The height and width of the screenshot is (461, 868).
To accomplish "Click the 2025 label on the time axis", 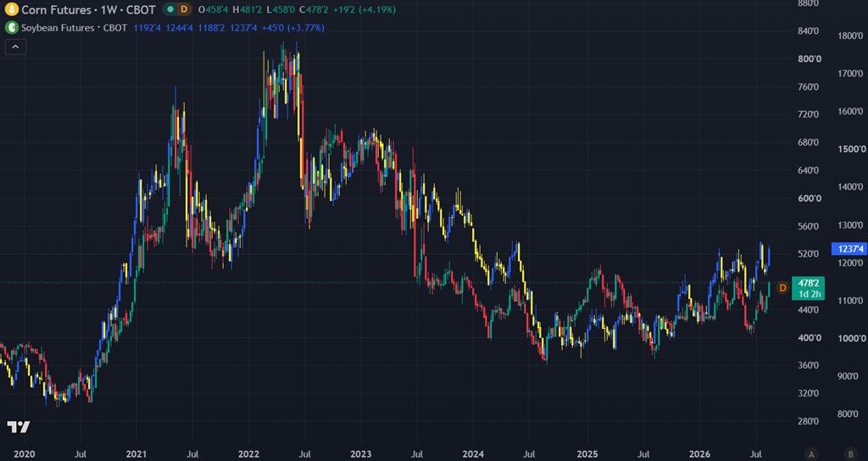I will coord(587,454).
